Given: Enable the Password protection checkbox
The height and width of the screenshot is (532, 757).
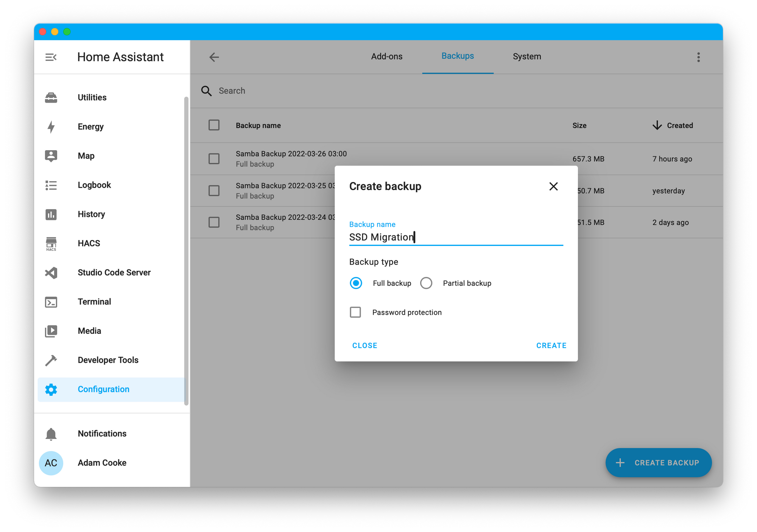Looking at the screenshot, I should point(355,312).
